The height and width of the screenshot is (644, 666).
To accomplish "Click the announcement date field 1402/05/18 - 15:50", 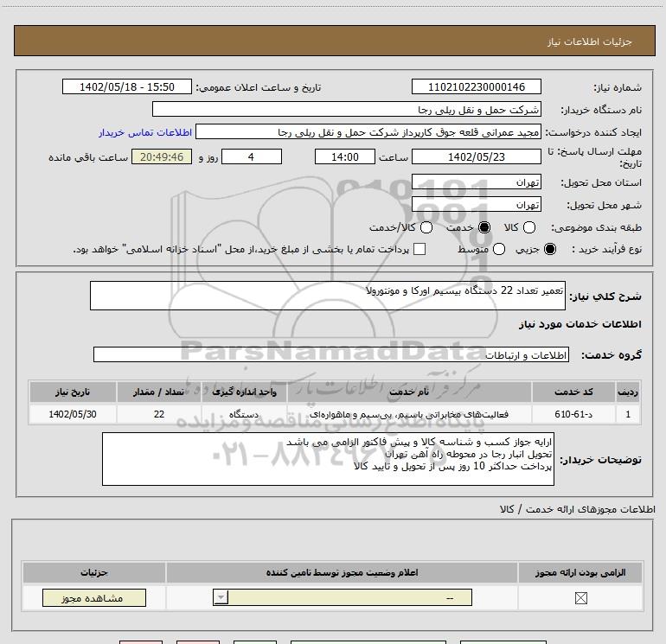I will 127,86.
